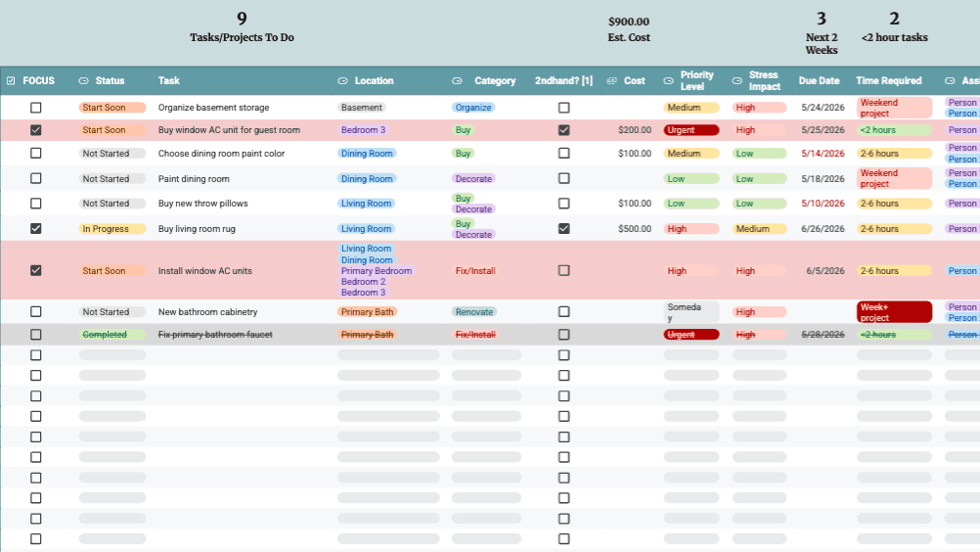Click task cell Paint dining room

194,179
